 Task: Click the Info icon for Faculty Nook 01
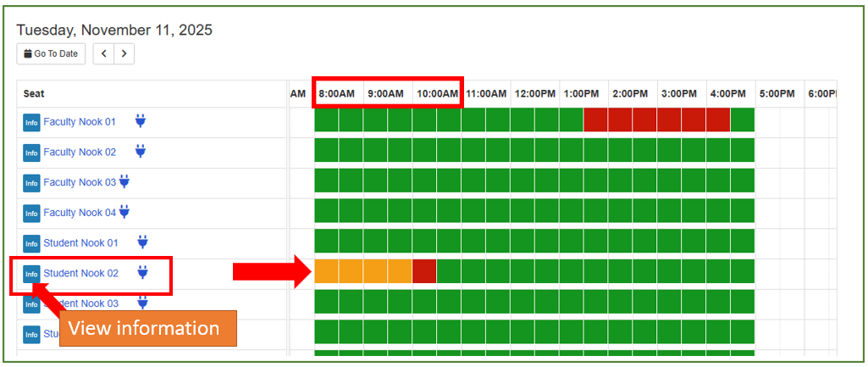[x=31, y=122]
